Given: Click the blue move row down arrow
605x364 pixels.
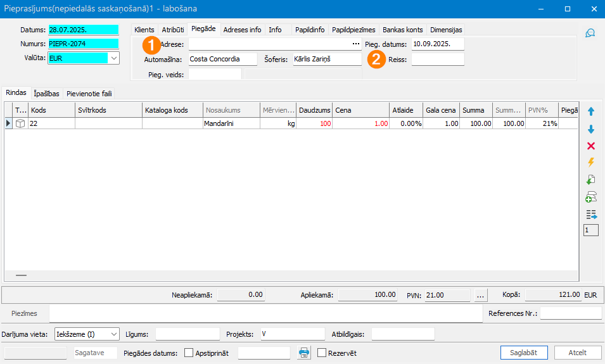Looking at the screenshot, I should point(590,129).
